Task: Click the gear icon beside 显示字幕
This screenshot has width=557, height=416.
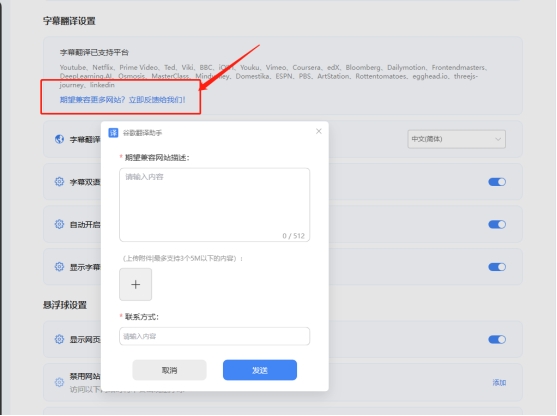Action: coord(59,267)
